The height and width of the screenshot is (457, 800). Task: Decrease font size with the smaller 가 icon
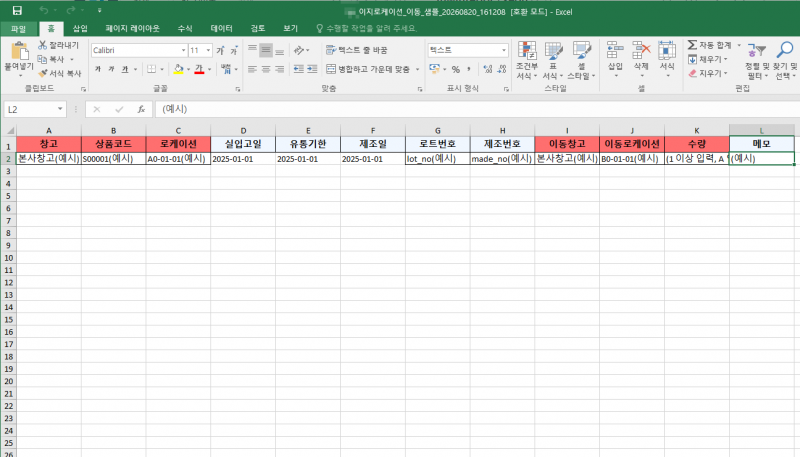coord(234,50)
